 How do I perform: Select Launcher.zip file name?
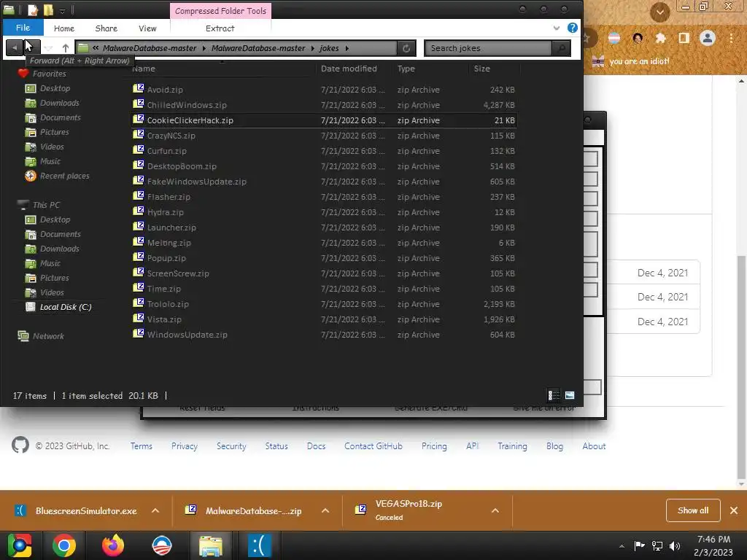[171, 227]
